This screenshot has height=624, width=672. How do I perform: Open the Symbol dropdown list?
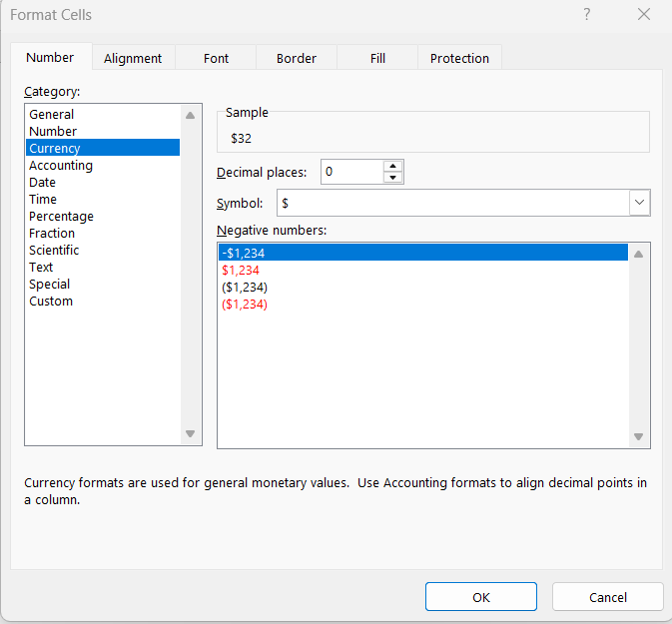click(x=639, y=203)
